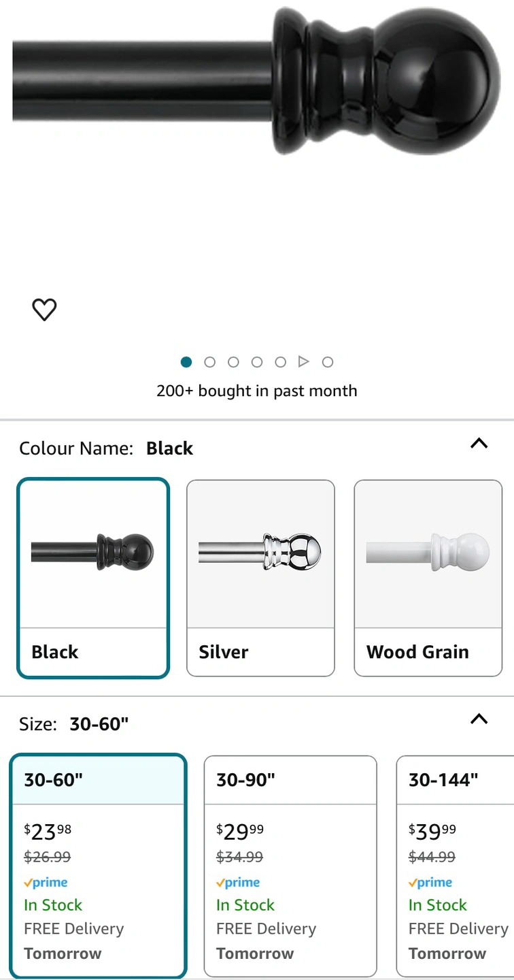This screenshot has height=980, width=514.
Task: Go to the second image carousel dot
Action: pos(210,362)
